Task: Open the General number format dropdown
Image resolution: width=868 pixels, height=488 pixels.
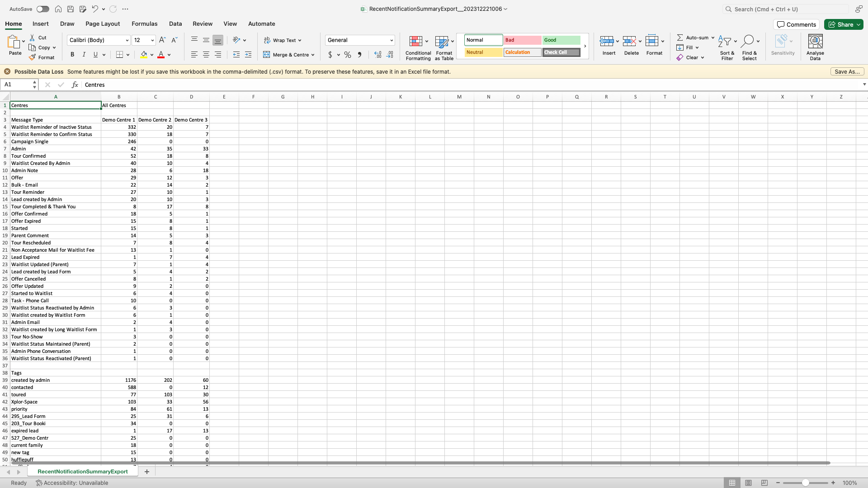Action: [x=392, y=40]
